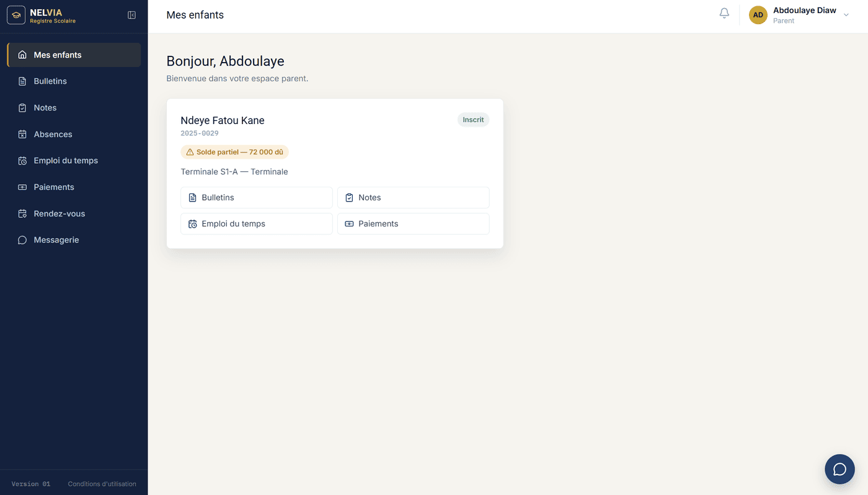868x495 pixels.
Task: Click the NELVIA graduation cap logo
Action: coord(16,15)
